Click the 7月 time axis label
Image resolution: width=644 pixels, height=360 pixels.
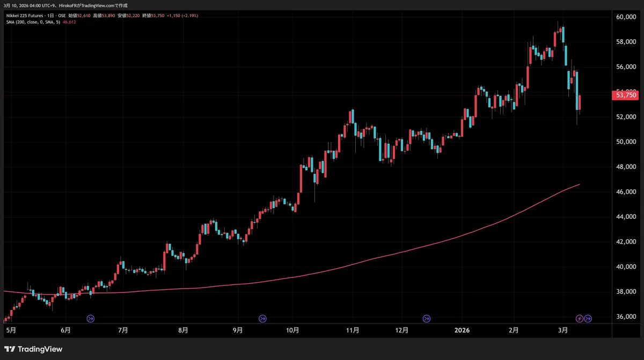pos(123,330)
